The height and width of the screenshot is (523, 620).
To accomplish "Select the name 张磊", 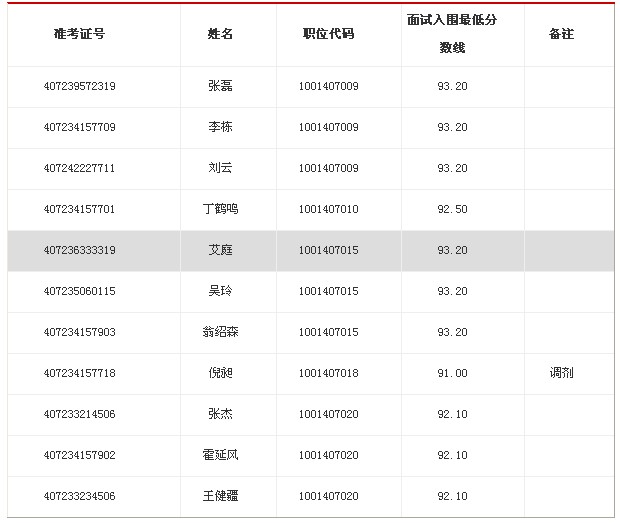I will [220, 86].
